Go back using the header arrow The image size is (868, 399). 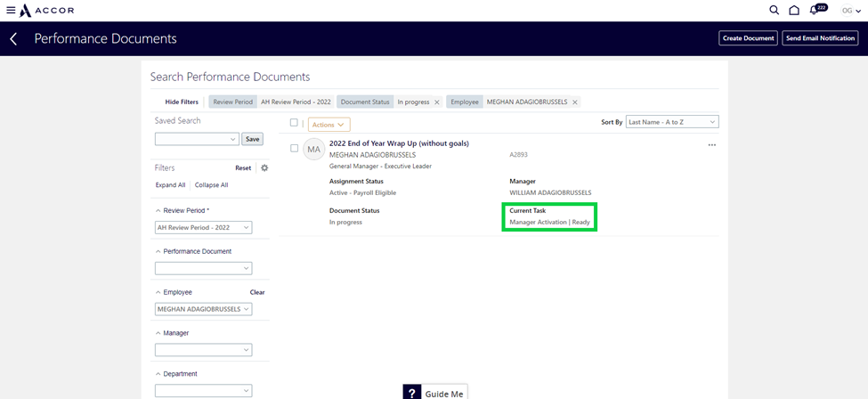(x=14, y=39)
